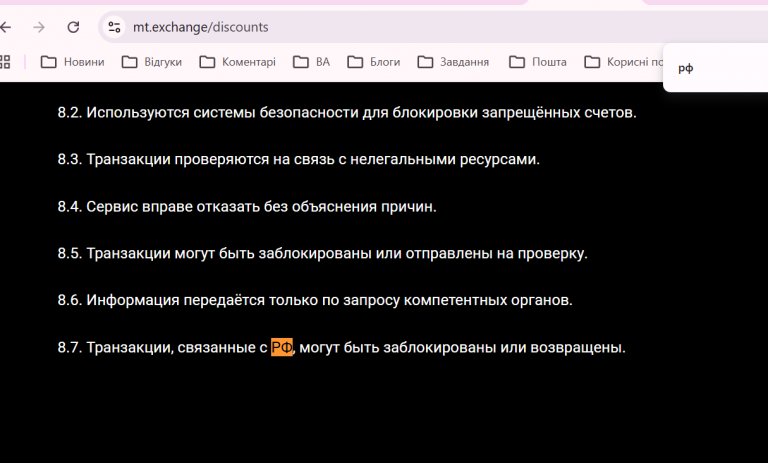Image resolution: width=768 pixels, height=463 pixels.
Task: Open the apps grid icon in bookmarks bar
Action: tap(5, 62)
